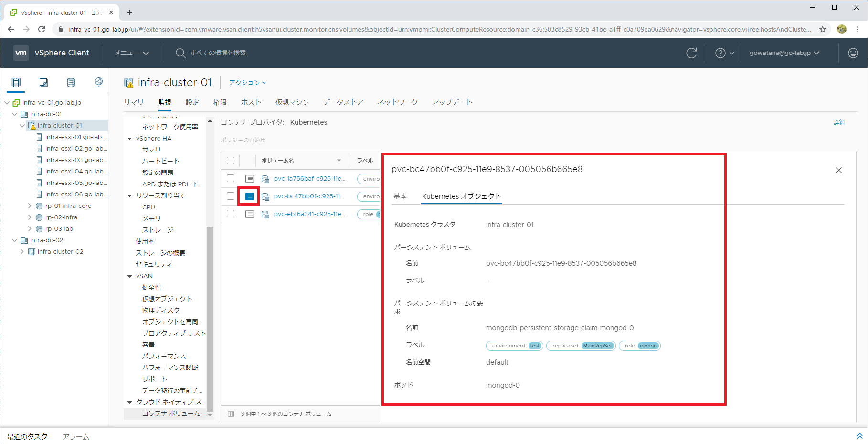The image size is (868, 444).
Task: Open the 最近のタスク tab at bottom
Action: click(x=27, y=437)
